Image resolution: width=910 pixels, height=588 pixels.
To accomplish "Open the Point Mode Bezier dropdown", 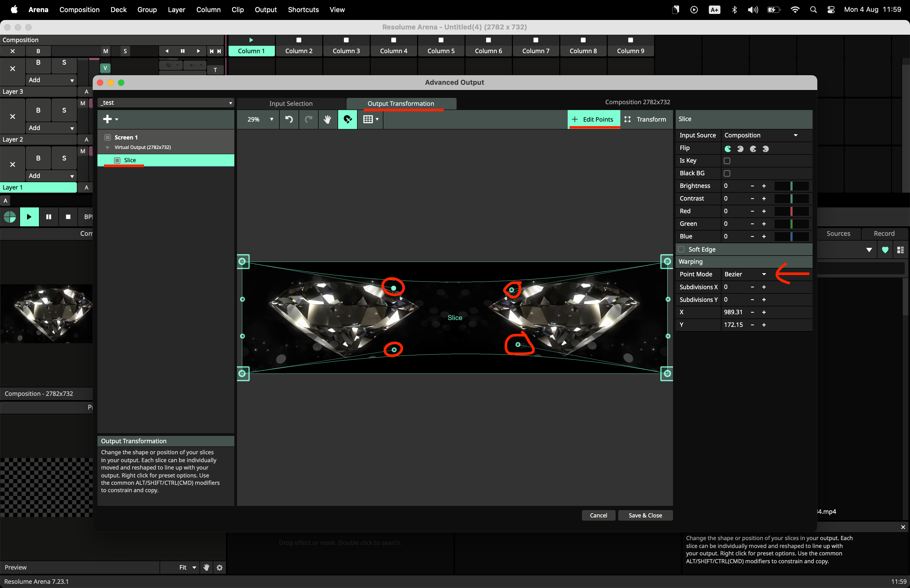I will 745,274.
